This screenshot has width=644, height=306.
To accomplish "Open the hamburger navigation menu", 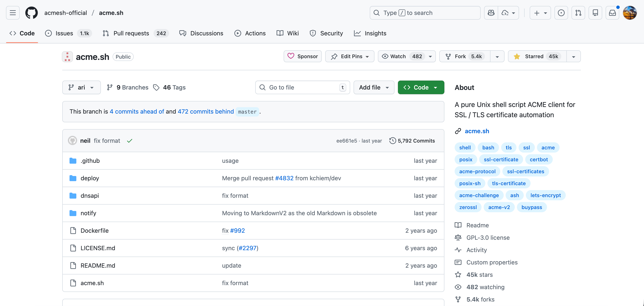I will click(13, 13).
